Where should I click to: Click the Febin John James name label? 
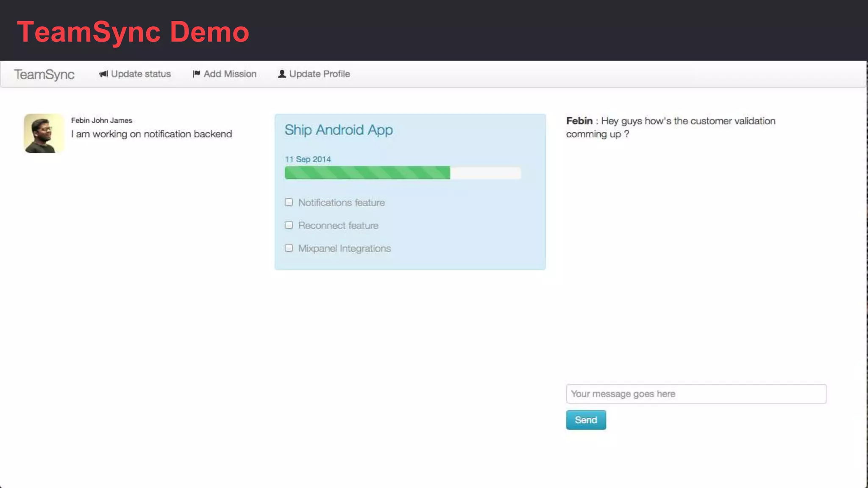[102, 121]
